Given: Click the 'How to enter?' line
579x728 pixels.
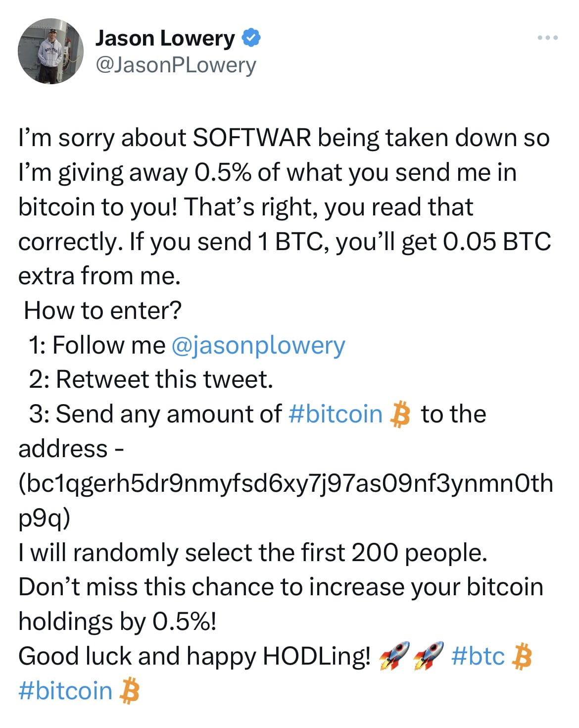Looking at the screenshot, I should (103, 311).
